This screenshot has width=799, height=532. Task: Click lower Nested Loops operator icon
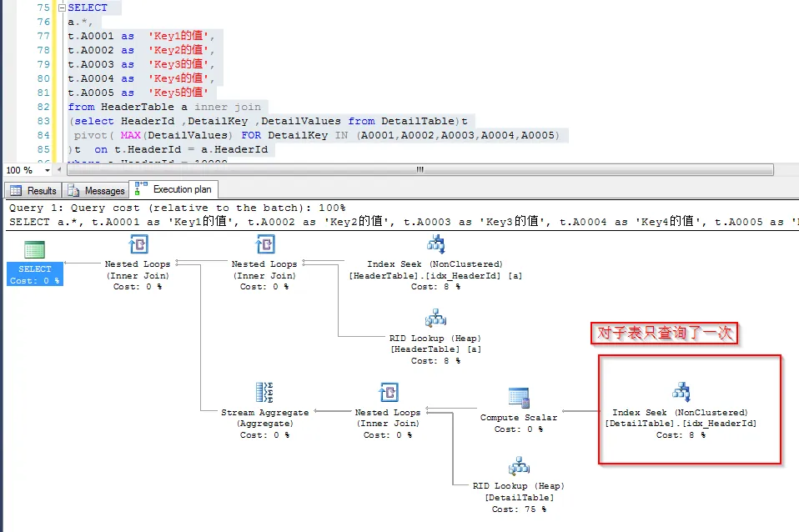click(389, 393)
